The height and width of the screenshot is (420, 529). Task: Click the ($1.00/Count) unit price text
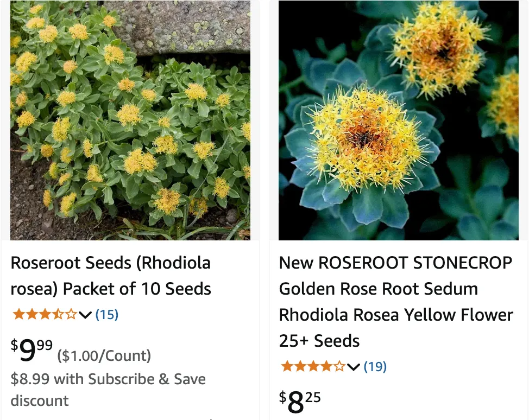point(104,356)
